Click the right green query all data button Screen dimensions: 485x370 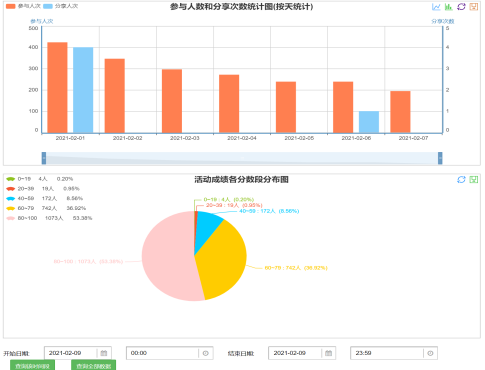(93, 365)
